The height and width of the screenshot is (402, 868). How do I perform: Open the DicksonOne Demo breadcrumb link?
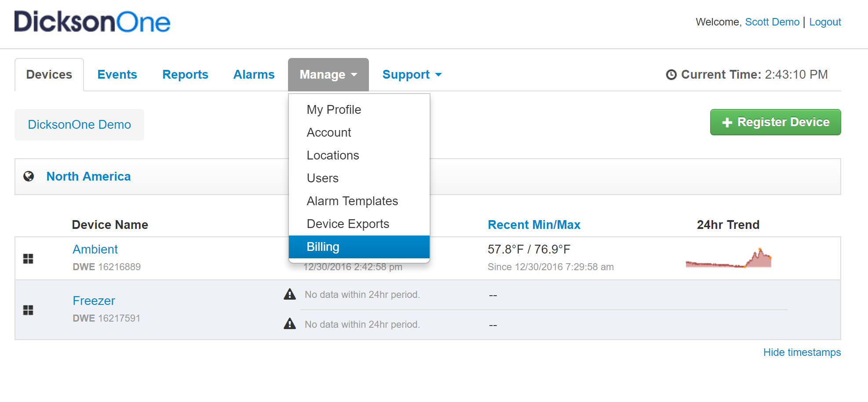(x=80, y=125)
